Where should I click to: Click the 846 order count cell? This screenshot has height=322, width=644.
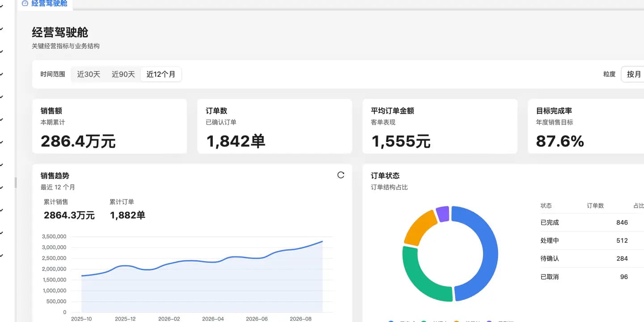622,223
